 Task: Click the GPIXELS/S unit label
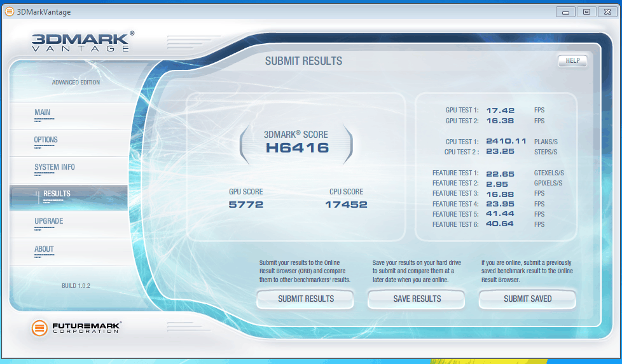coord(548,184)
